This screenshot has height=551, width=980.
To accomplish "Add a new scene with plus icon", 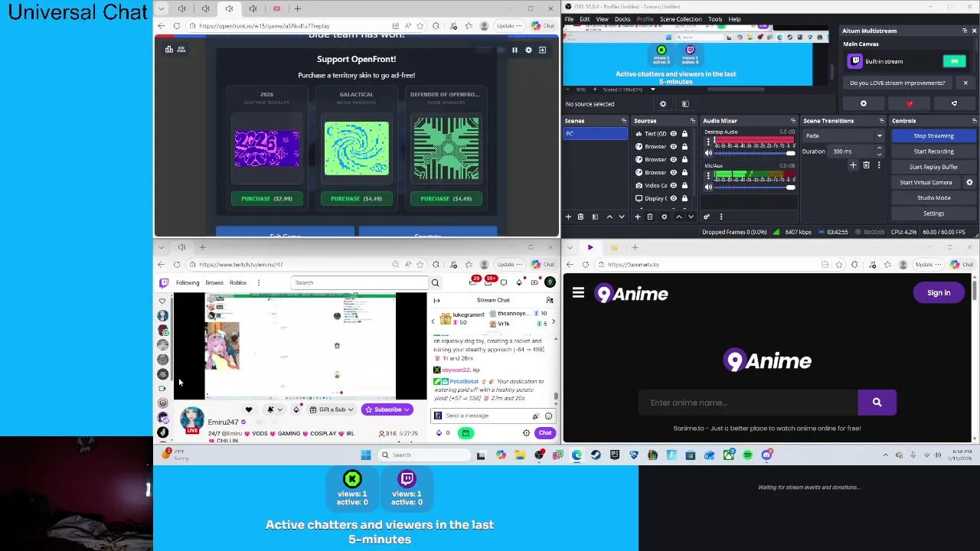I will pyautogui.click(x=569, y=217).
